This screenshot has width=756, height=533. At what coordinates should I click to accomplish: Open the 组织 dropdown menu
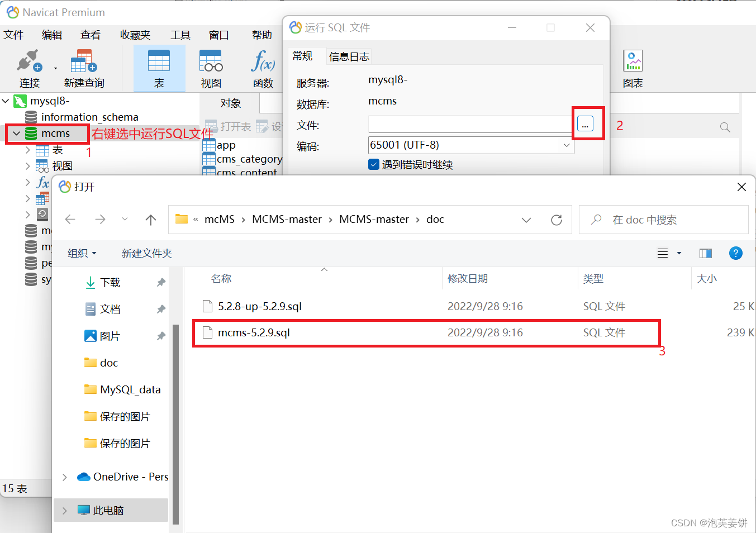pyautogui.click(x=82, y=253)
